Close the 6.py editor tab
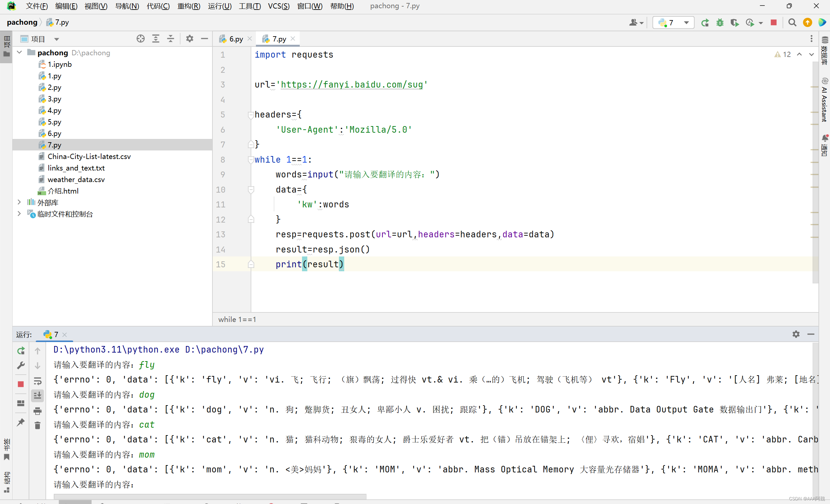This screenshot has height=504, width=830. point(250,39)
